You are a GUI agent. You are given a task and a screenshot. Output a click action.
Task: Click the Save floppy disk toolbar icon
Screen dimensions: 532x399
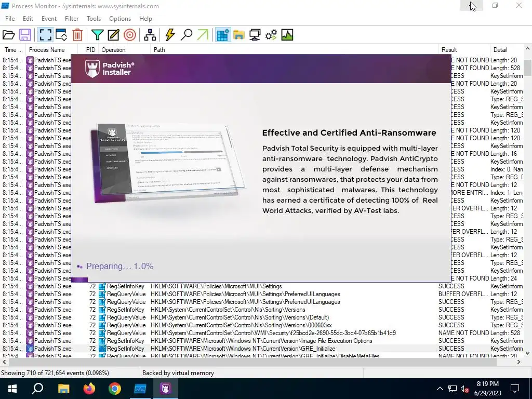point(25,35)
